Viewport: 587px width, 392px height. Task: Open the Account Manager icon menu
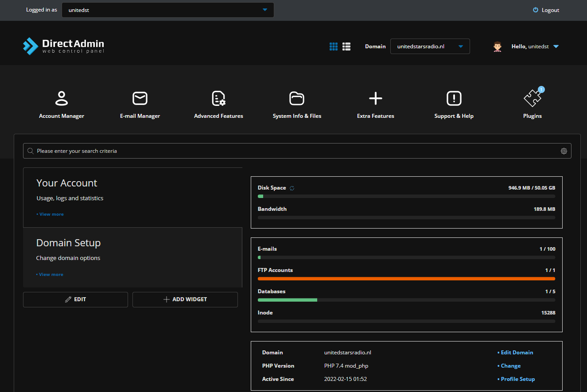click(62, 98)
